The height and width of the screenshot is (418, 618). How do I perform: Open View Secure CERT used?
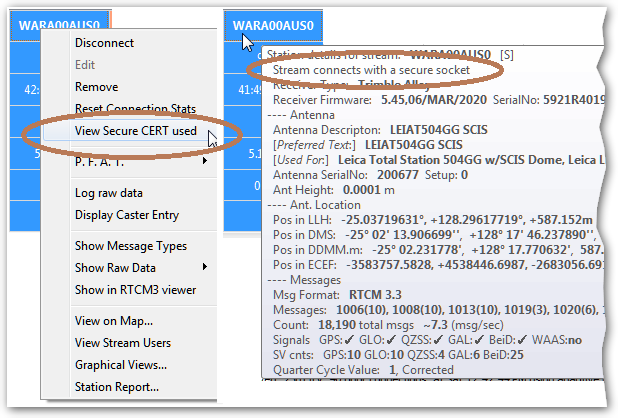point(135,131)
